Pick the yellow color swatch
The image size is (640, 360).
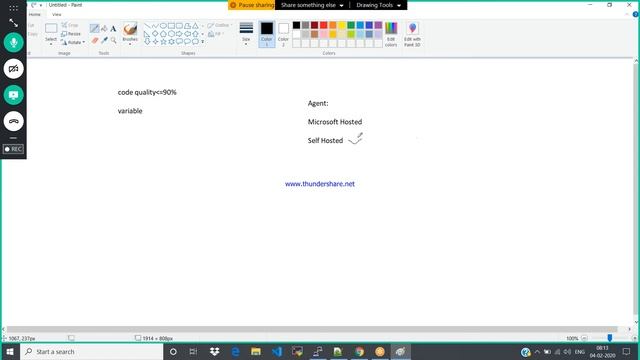pyautogui.click(x=342, y=25)
